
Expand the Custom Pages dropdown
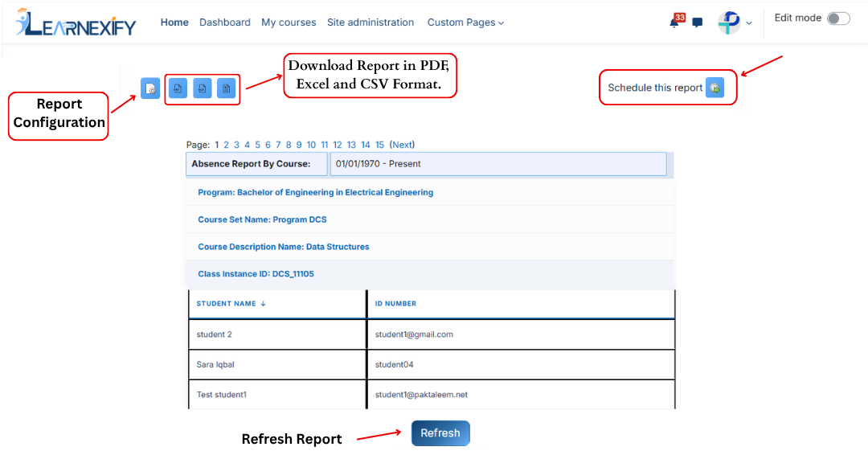tap(465, 23)
